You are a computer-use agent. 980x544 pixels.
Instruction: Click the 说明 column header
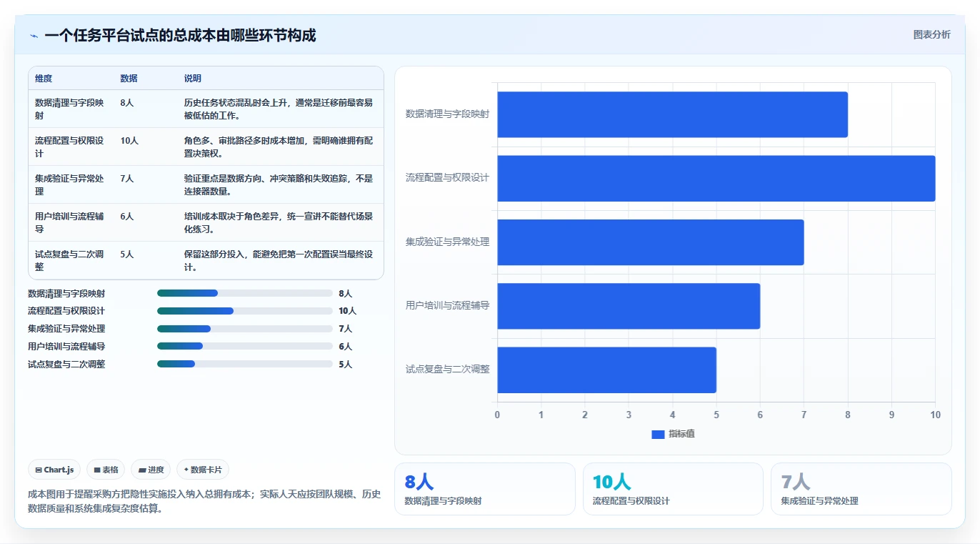[193, 79]
